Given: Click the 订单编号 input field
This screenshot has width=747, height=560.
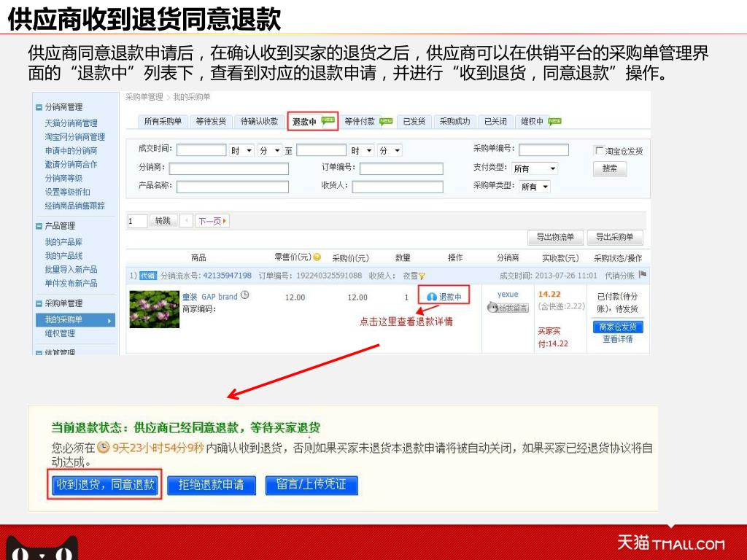Looking at the screenshot, I should [x=401, y=168].
